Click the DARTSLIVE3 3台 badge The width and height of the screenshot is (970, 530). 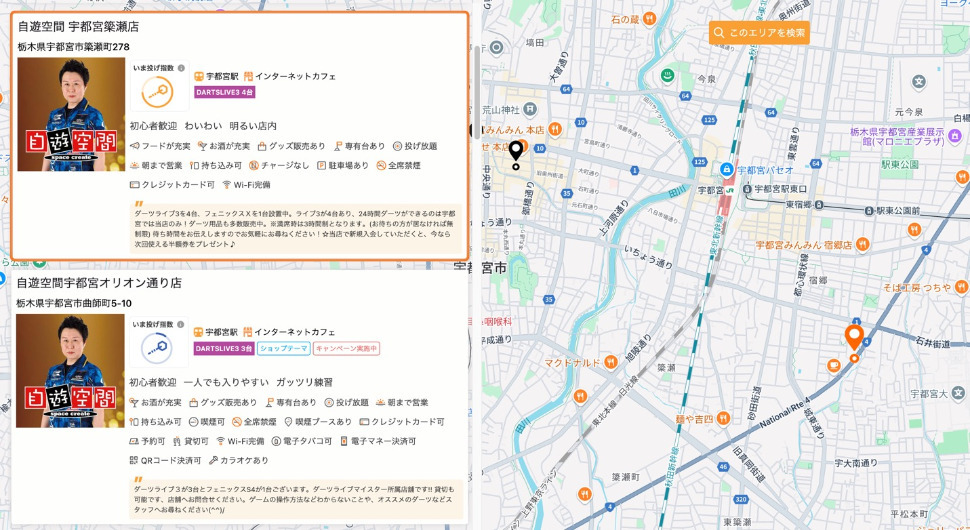224,348
